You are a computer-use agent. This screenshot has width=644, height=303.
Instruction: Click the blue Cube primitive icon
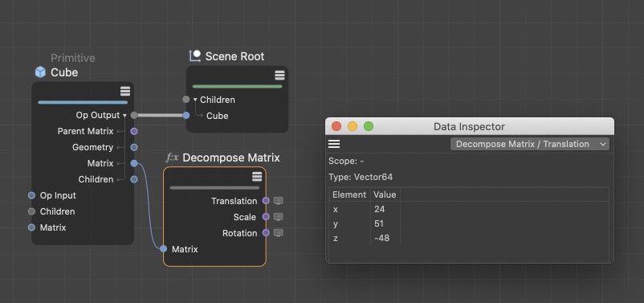tap(40, 72)
